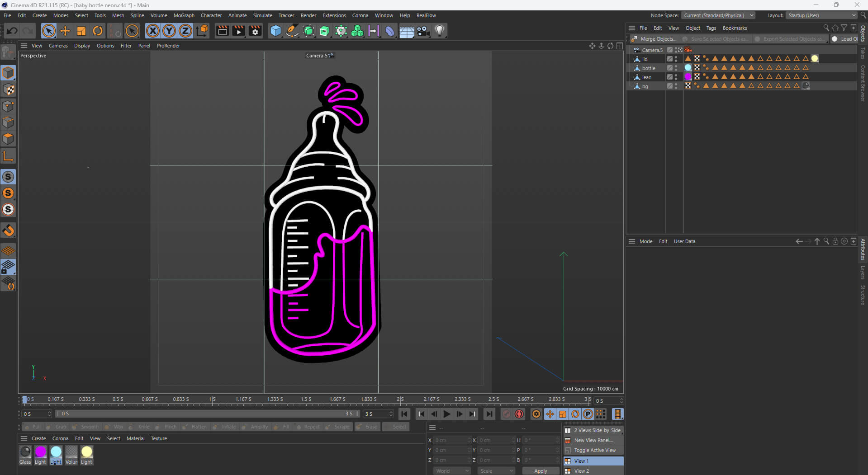Open Object Manager hamburger menu
The image size is (868, 475).
click(x=632, y=28)
